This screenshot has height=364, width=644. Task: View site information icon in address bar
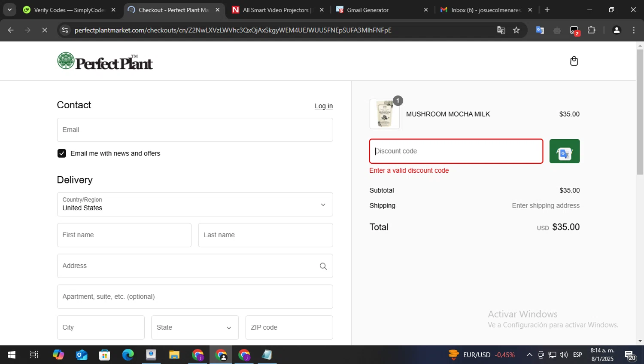(65, 30)
